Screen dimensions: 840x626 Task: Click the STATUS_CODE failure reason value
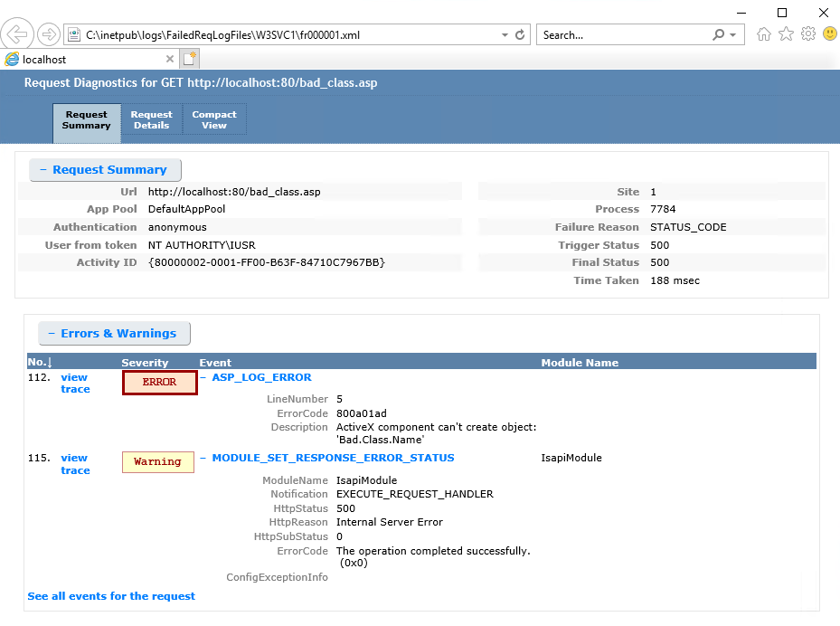click(688, 227)
